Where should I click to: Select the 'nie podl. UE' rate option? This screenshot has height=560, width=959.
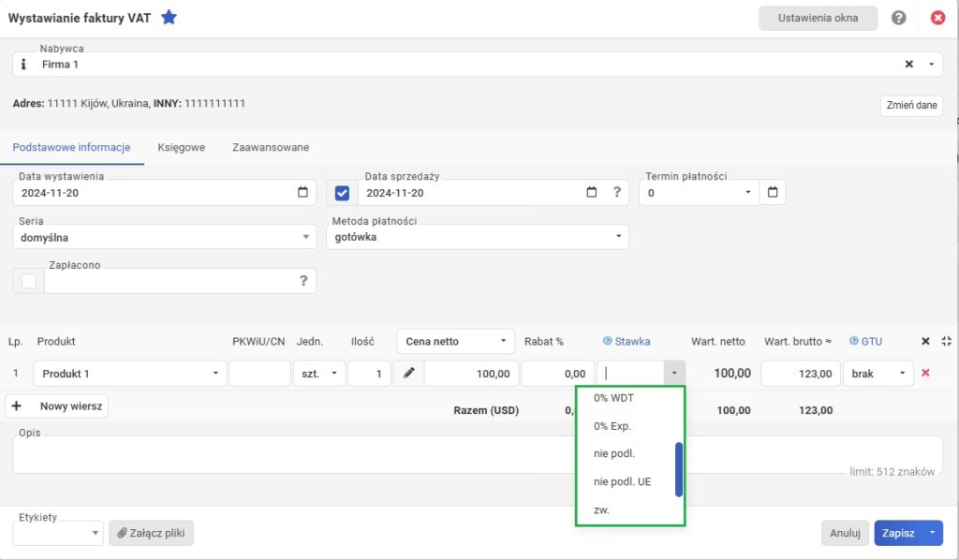point(622,482)
